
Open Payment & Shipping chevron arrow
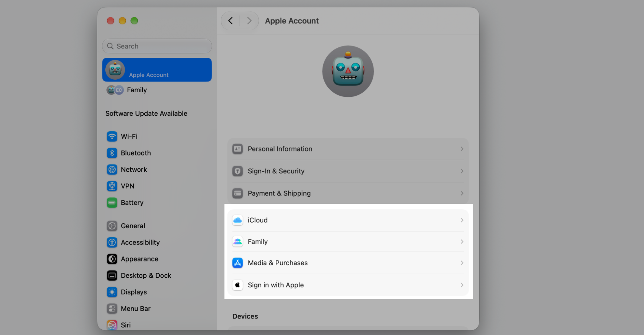point(462,193)
